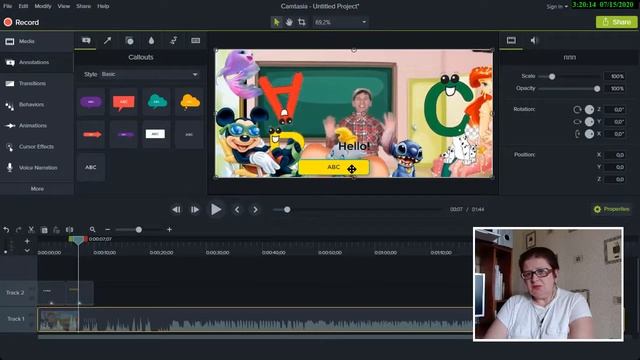Click the Rotation Z dial
This screenshot has width=640, height=360.
tap(589, 109)
